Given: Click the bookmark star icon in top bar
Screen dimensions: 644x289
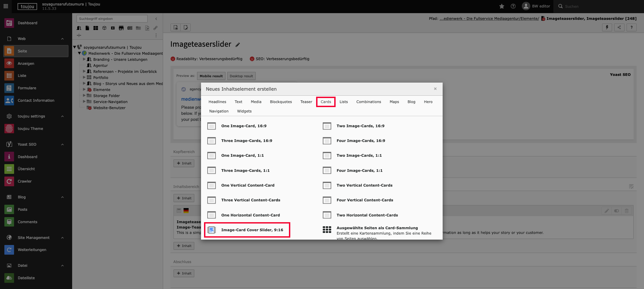Looking at the screenshot, I should [502, 6].
